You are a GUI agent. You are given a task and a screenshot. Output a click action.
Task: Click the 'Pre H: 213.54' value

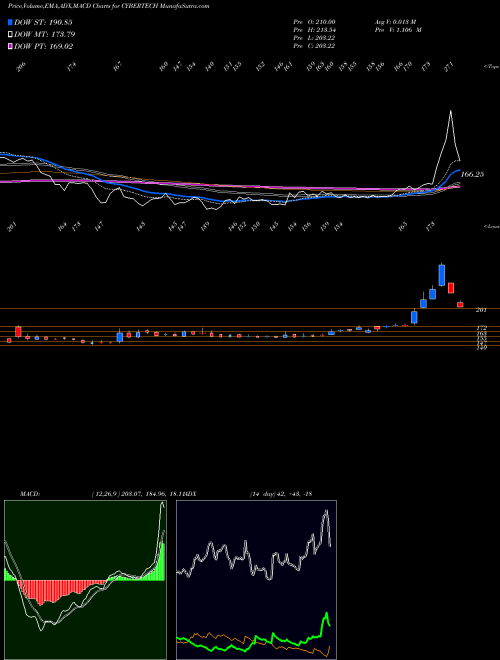tap(314, 30)
